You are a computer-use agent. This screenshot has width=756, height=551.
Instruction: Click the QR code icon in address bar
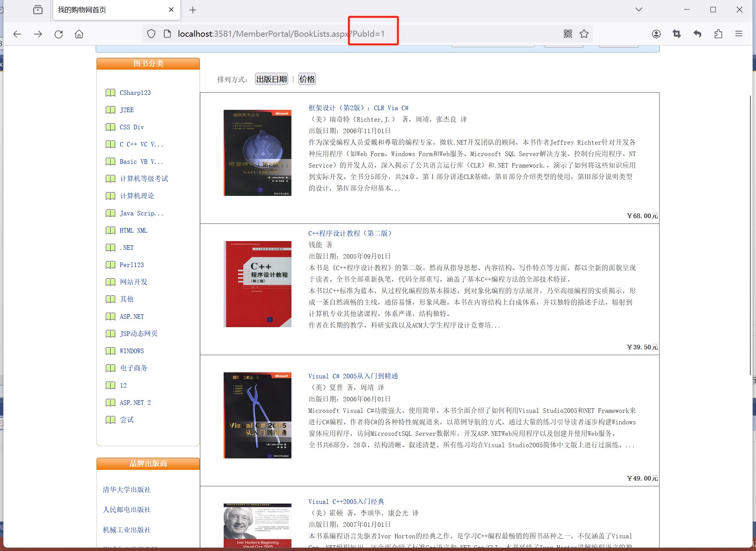pos(568,34)
